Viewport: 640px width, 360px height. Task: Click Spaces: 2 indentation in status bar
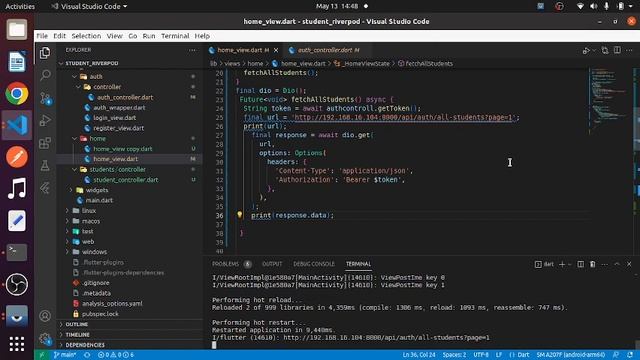(454, 355)
